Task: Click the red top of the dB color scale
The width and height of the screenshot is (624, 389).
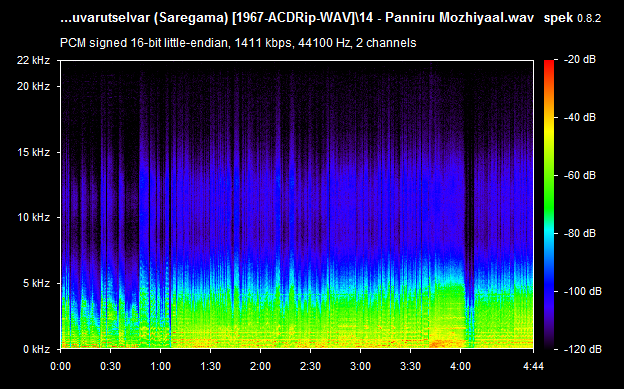Action: coord(549,64)
